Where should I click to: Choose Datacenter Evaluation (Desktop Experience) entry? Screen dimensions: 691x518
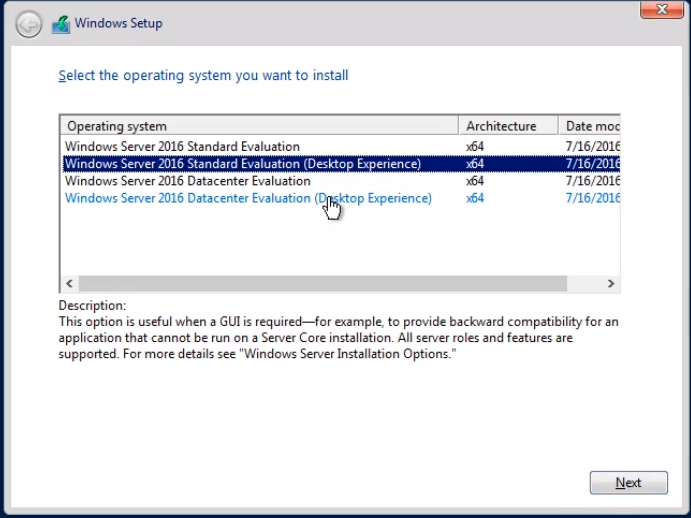(248, 198)
